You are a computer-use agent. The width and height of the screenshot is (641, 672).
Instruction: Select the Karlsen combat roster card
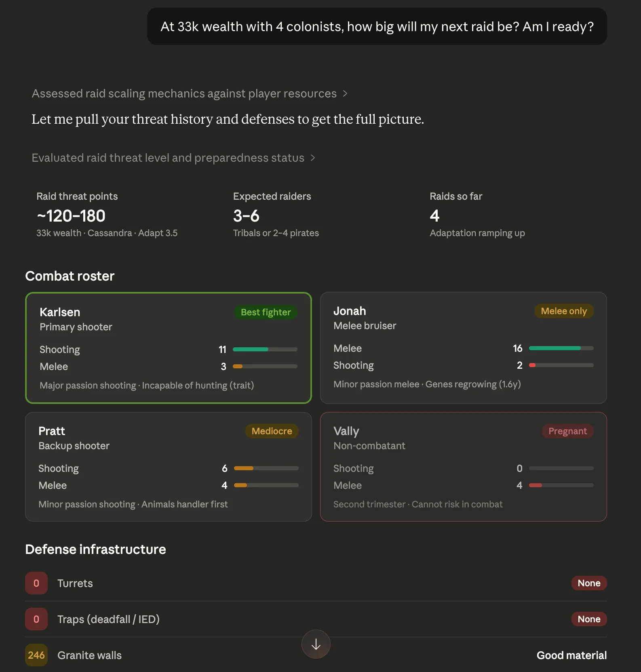click(x=168, y=348)
